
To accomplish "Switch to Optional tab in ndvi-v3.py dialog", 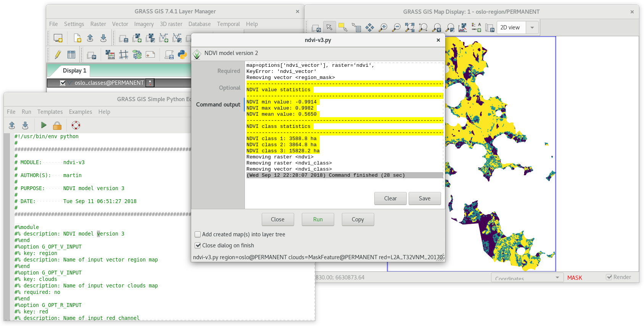I will click(230, 88).
